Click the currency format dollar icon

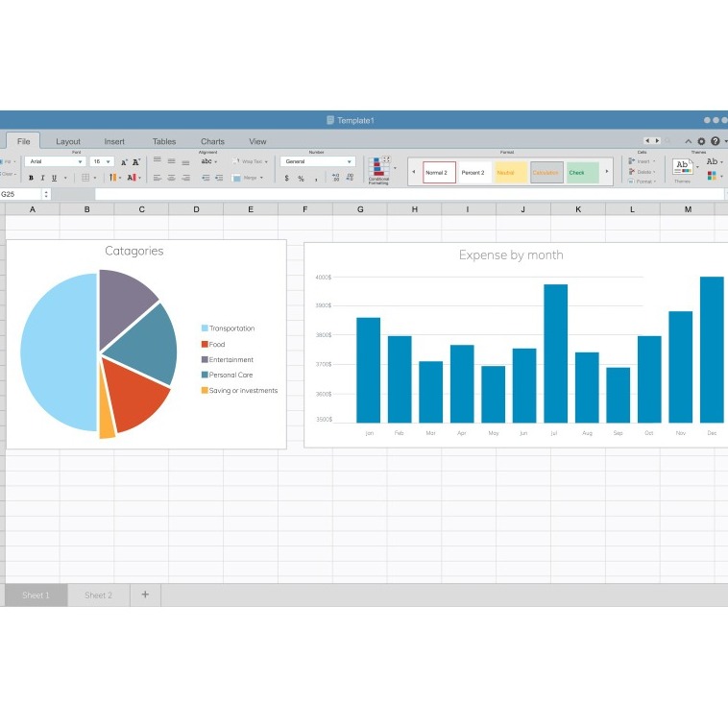coord(286,178)
